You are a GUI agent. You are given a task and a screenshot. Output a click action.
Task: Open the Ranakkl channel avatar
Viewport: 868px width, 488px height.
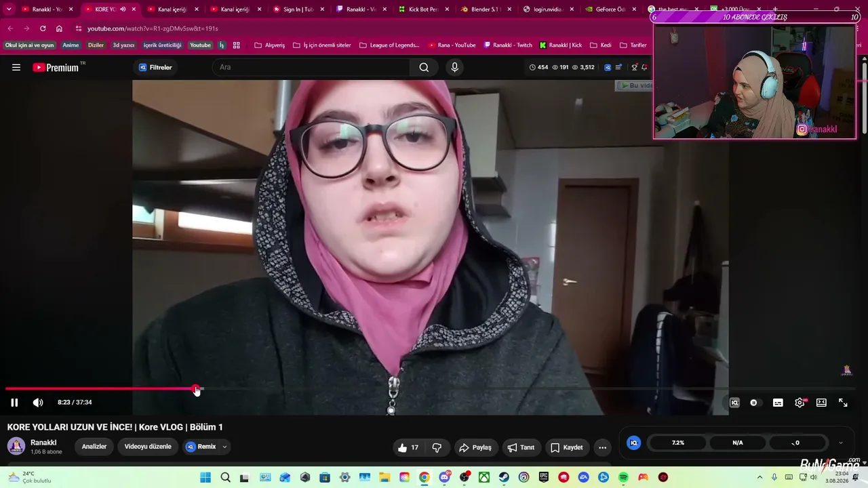point(16,446)
